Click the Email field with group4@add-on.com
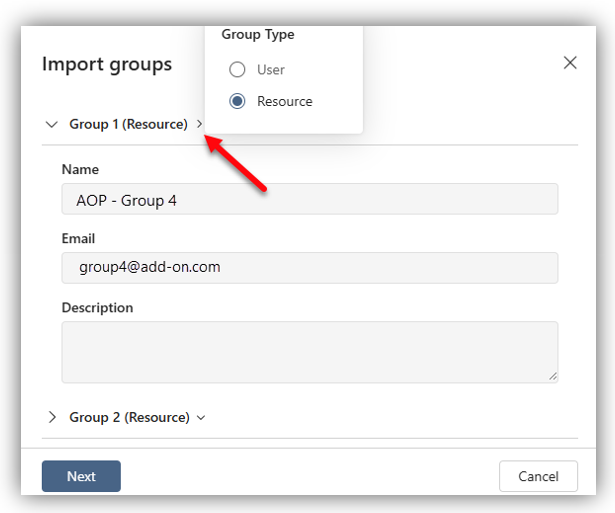 click(x=309, y=268)
